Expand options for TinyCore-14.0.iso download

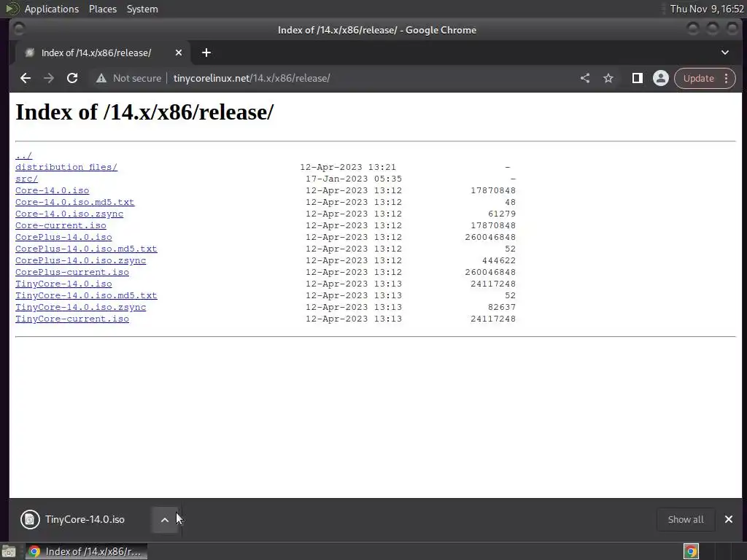point(164,519)
